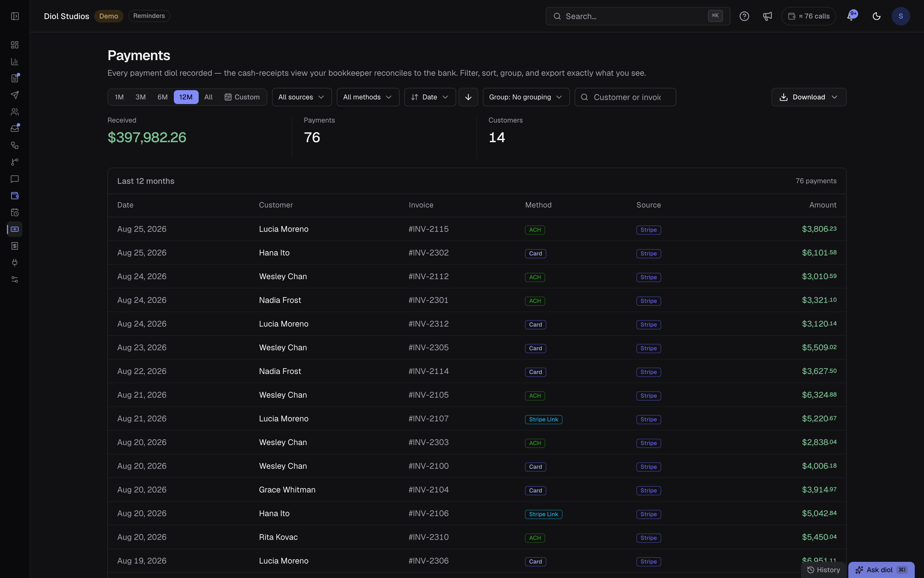Open the Download dropdown button
924x578 pixels.
(809, 97)
